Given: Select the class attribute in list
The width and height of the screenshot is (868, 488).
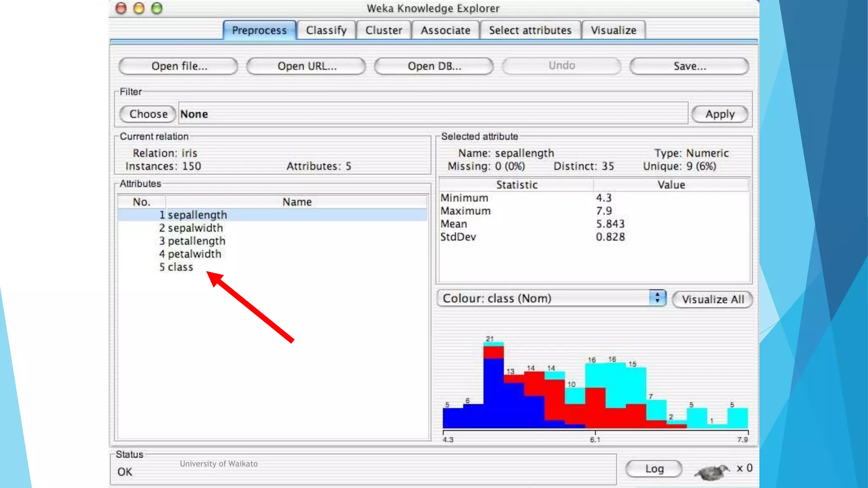Looking at the screenshot, I should [x=180, y=267].
